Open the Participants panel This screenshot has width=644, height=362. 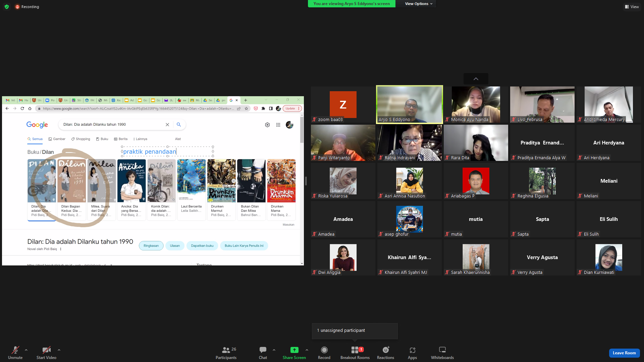pyautogui.click(x=226, y=353)
